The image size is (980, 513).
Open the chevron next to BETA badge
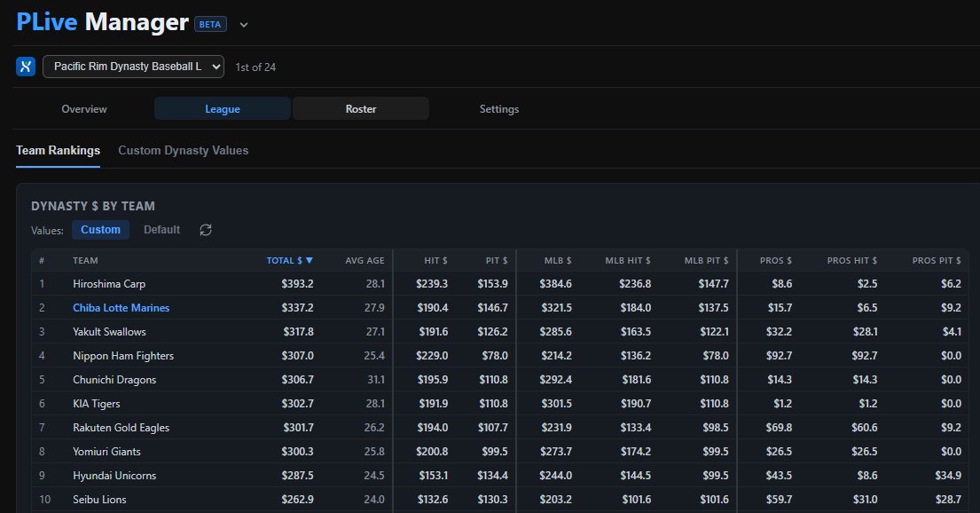click(244, 25)
